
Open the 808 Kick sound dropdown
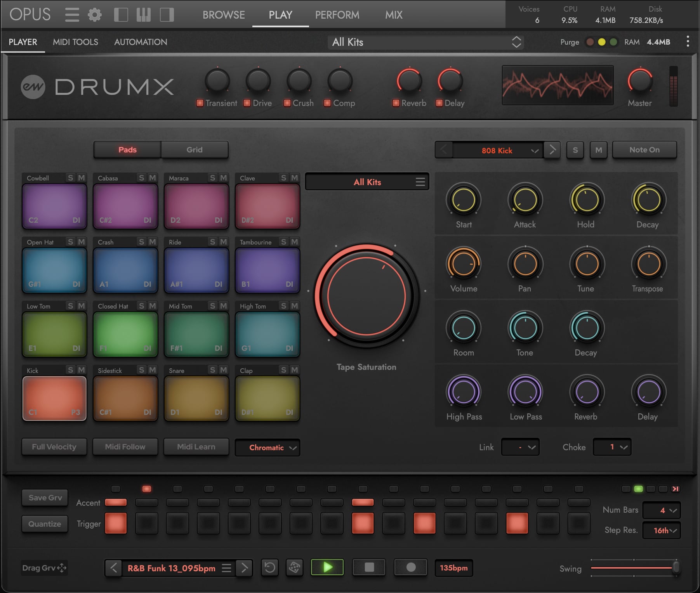(x=498, y=150)
